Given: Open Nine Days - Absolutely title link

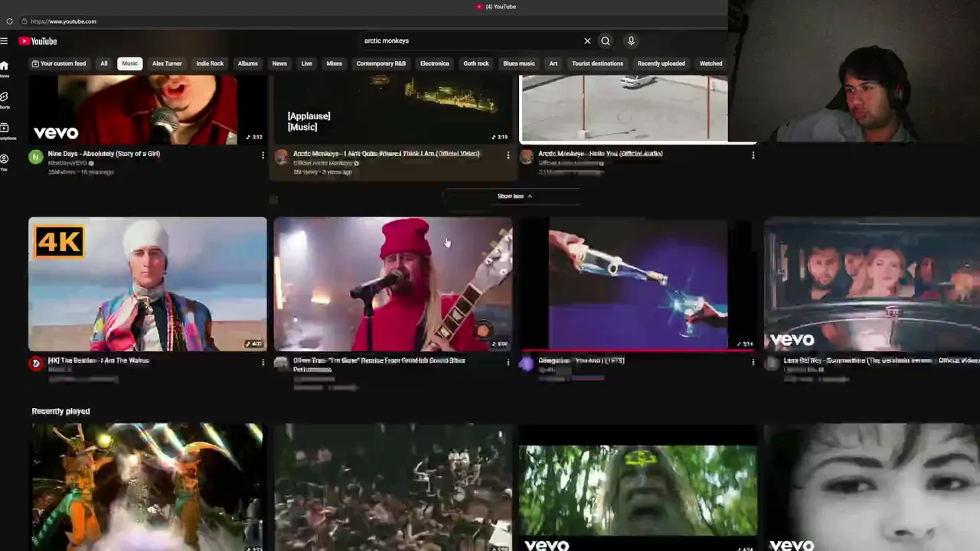Looking at the screenshot, I should click(x=104, y=154).
